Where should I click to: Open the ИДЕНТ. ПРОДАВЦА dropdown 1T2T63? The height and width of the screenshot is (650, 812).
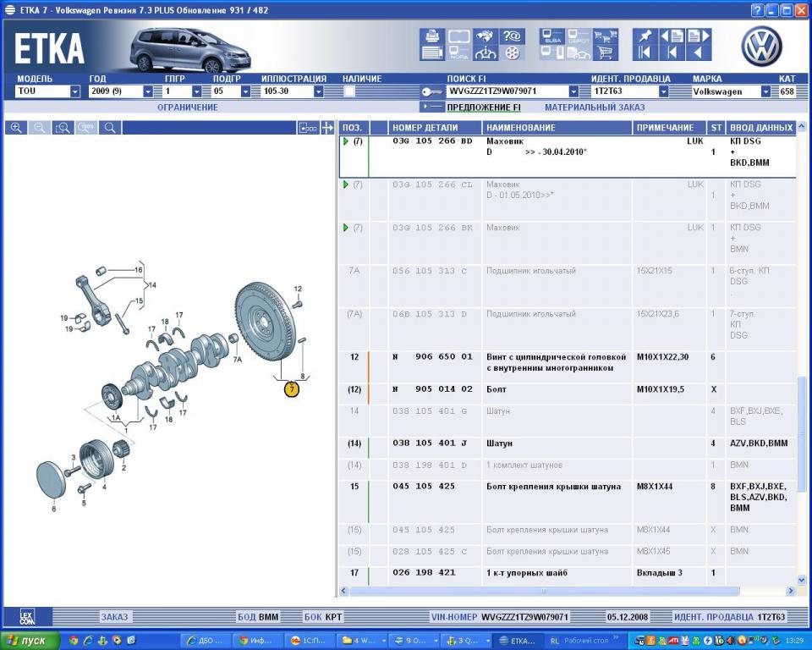click(663, 91)
